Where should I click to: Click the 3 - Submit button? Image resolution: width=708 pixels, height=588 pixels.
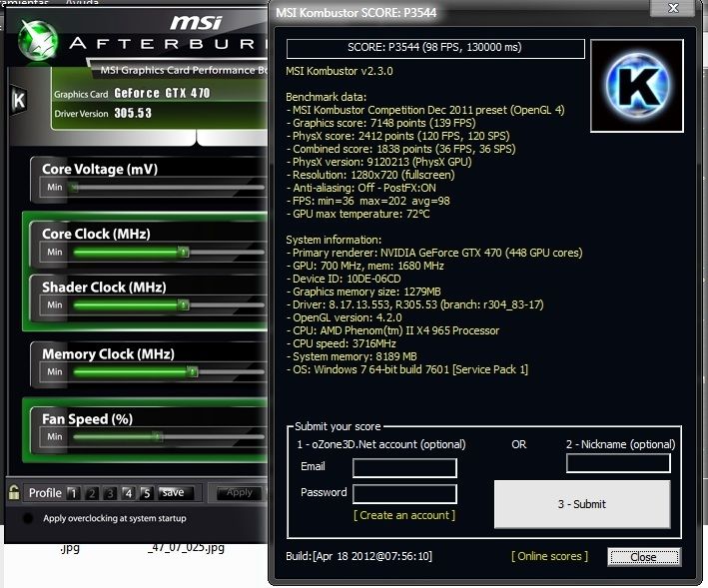pos(582,504)
